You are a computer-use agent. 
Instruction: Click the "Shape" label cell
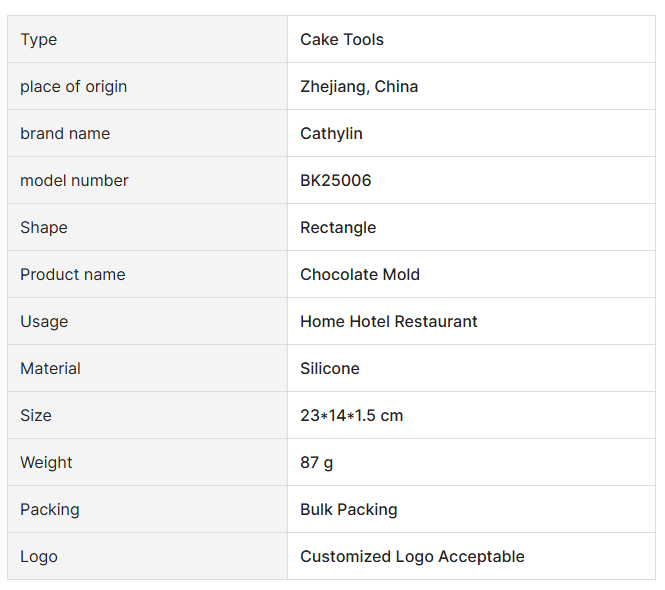[x=44, y=228]
